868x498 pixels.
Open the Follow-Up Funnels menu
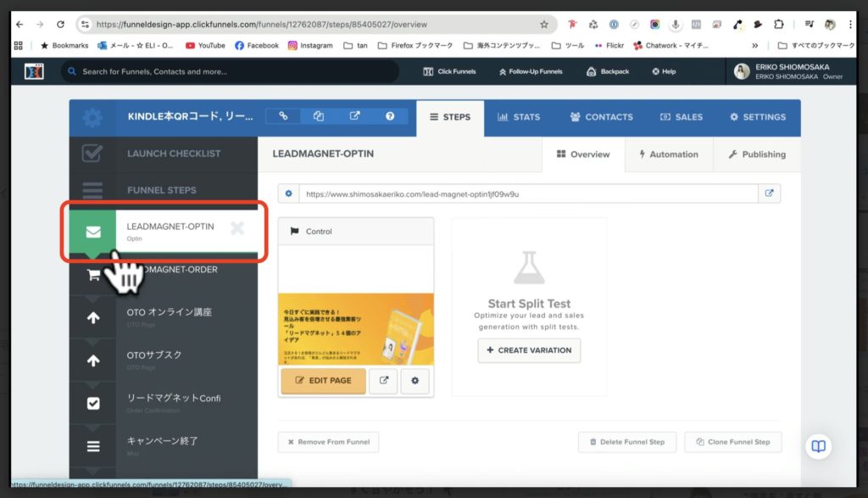pos(531,71)
